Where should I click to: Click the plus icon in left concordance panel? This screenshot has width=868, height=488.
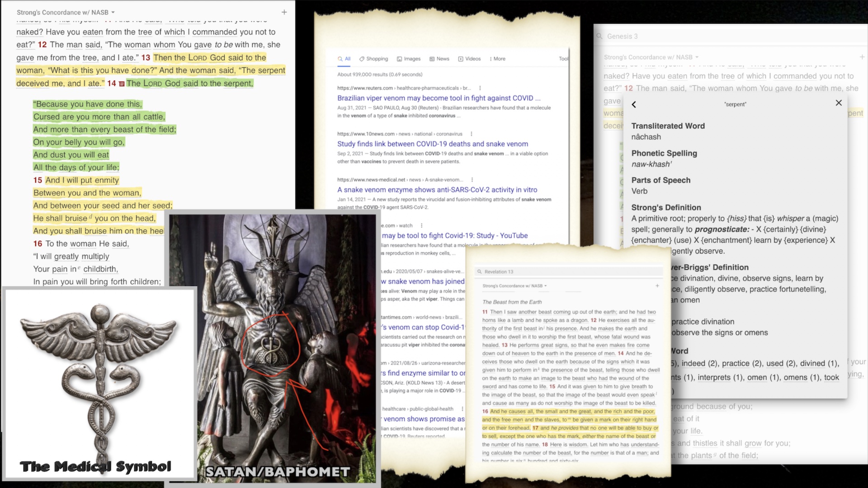tap(284, 12)
